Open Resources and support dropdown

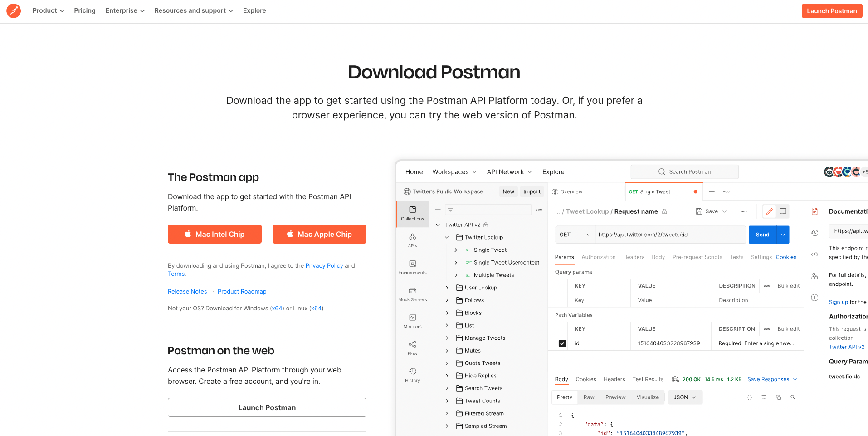[194, 10]
